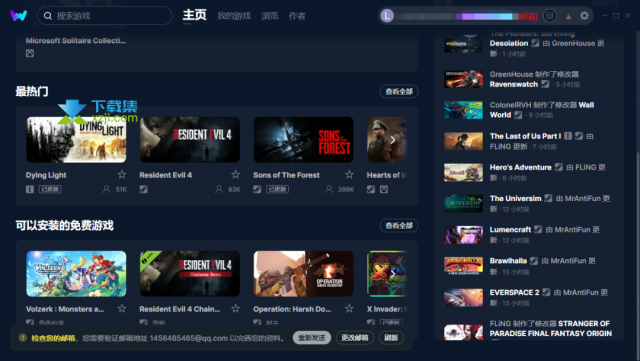Click the 更改邮箱 button
This screenshot has width=640, height=361.
click(x=355, y=338)
